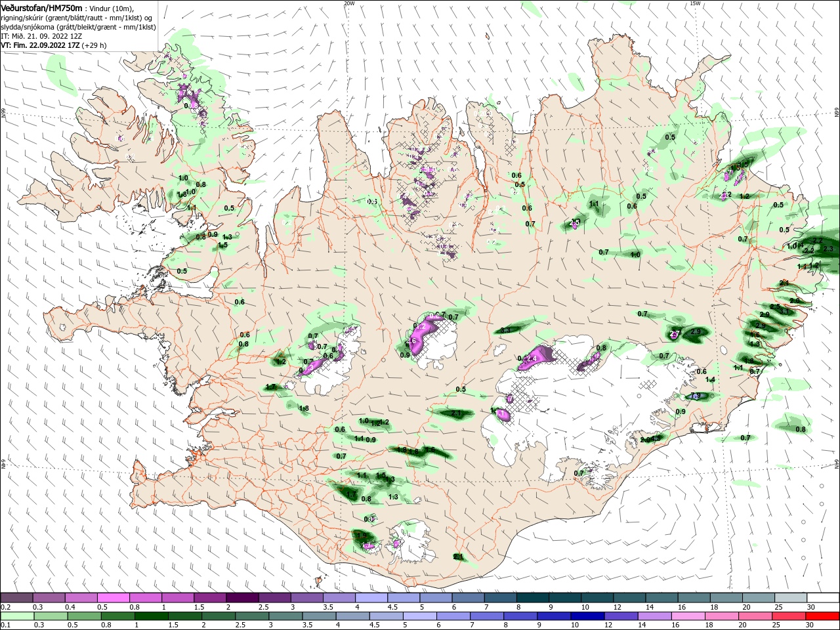This screenshot has width=840, height=630.
Task: Click the 3.3 precipitation value on the map
Action: (x=506, y=330)
